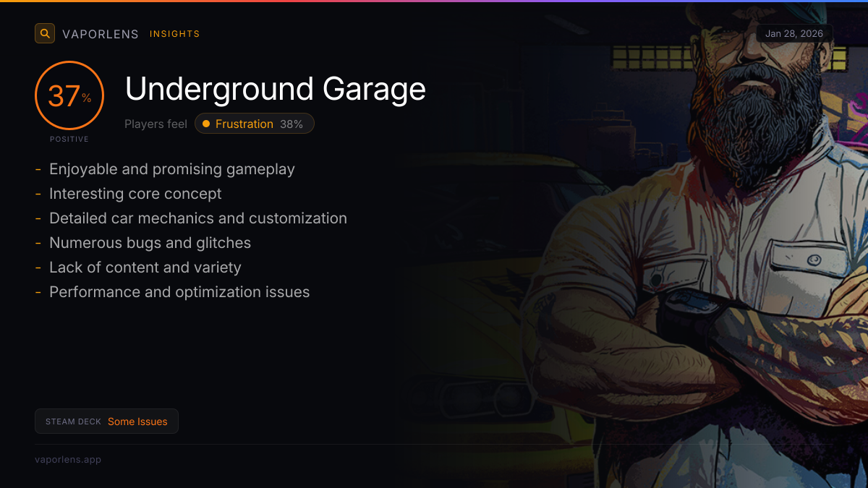This screenshot has height=488, width=868.
Task: Open the vaporlens.app footer link
Action: click(x=68, y=460)
